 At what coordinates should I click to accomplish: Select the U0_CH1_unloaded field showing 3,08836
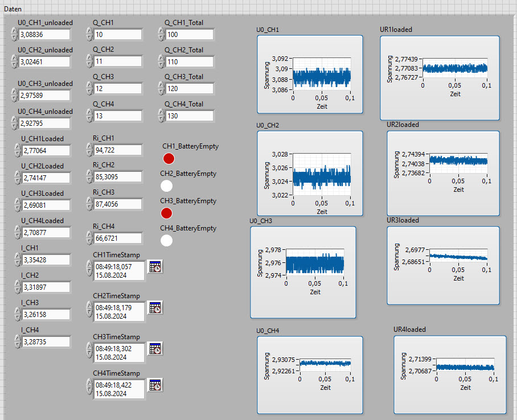click(x=44, y=34)
